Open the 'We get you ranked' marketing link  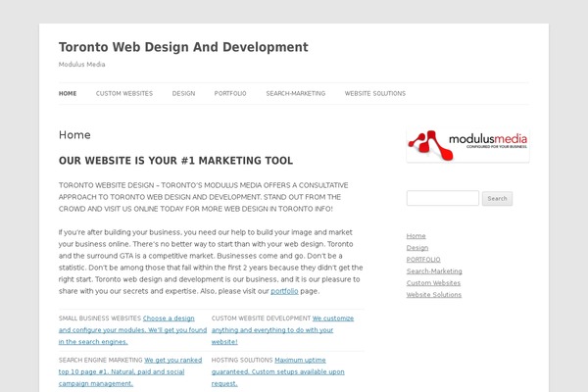pyautogui.click(x=130, y=371)
